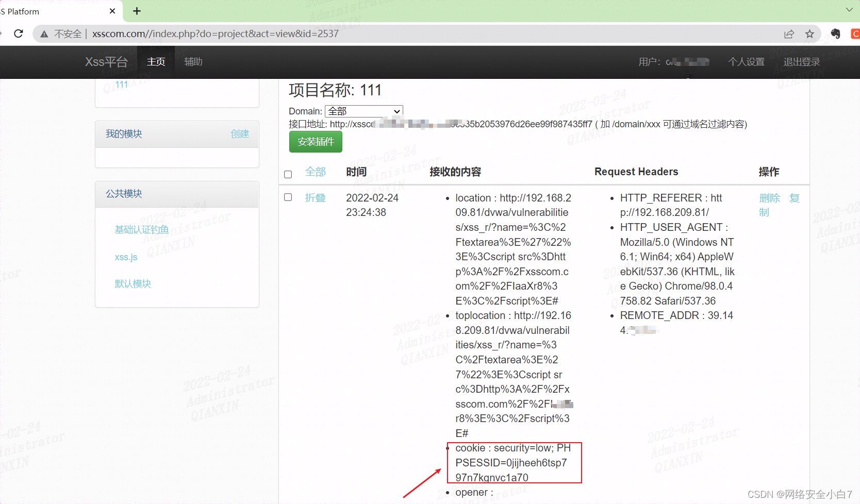Click the opener entry at list bottom
This screenshot has width=860, height=504.
pos(474,493)
